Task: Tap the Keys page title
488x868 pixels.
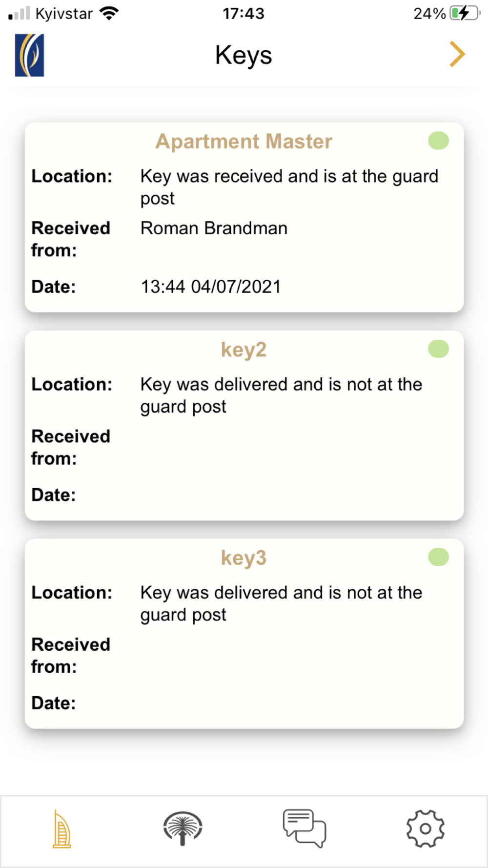Action: click(x=244, y=55)
